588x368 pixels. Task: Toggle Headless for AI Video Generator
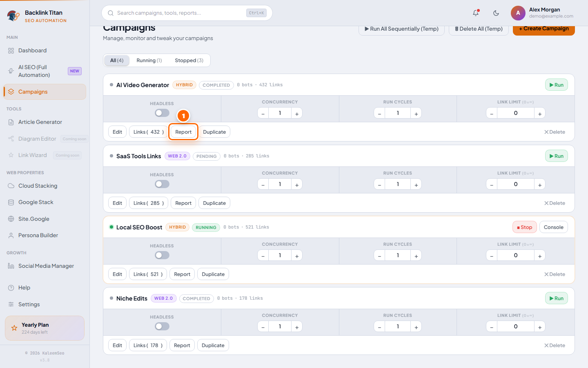click(x=162, y=113)
